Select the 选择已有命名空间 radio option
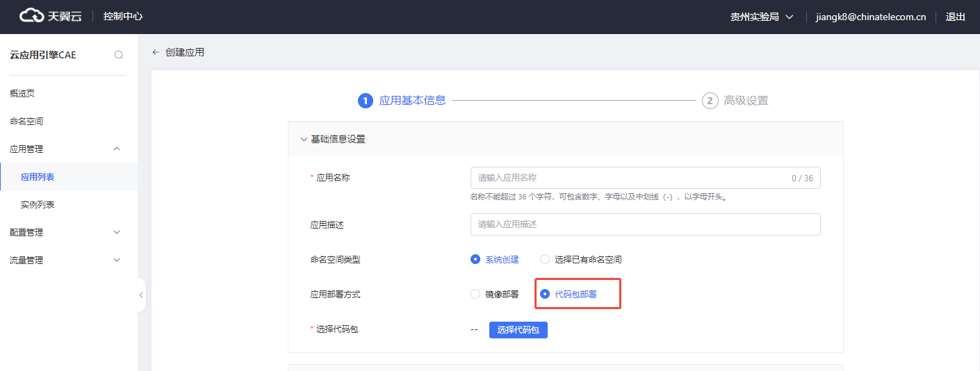Viewport: 980px width, 371px height. pos(545,259)
